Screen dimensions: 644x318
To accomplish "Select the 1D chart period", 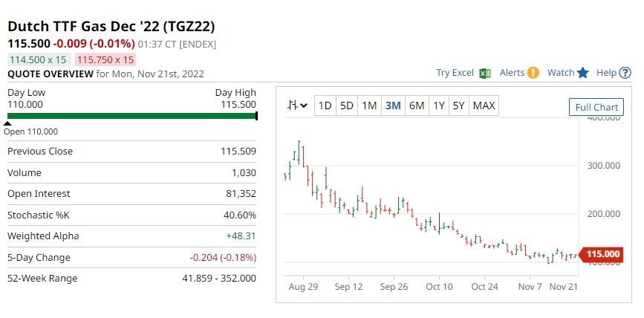I will coord(325,106).
